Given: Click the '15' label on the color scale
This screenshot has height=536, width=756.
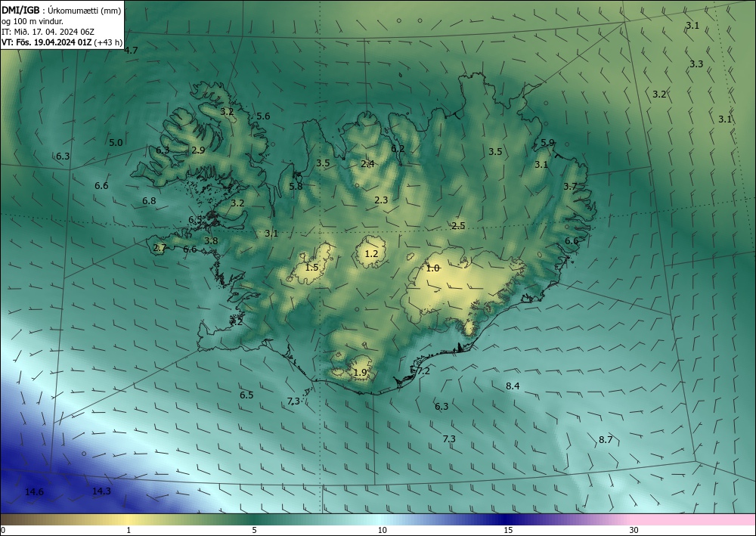Looking at the screenshot, I should pyautogui.click(x=508, y=531).
